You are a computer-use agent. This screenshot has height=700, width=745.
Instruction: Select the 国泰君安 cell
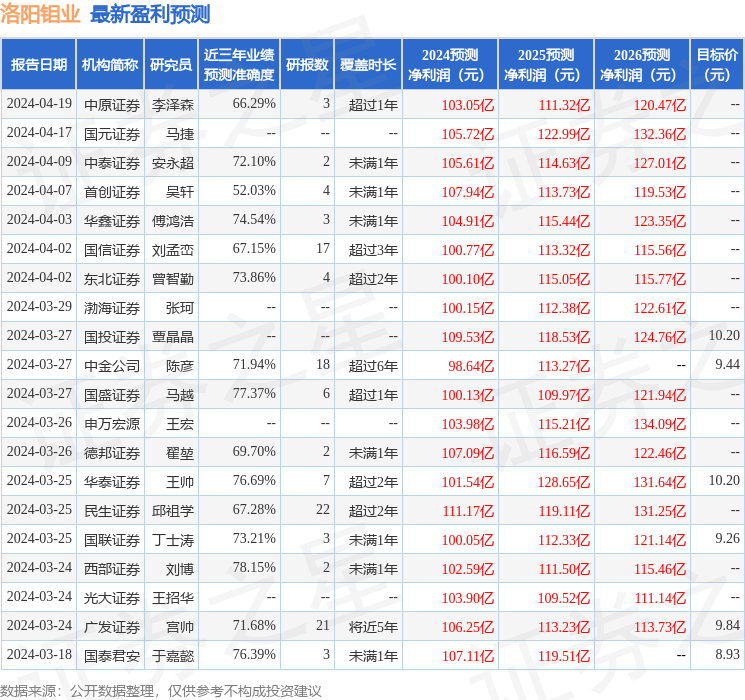click(112, 656)
